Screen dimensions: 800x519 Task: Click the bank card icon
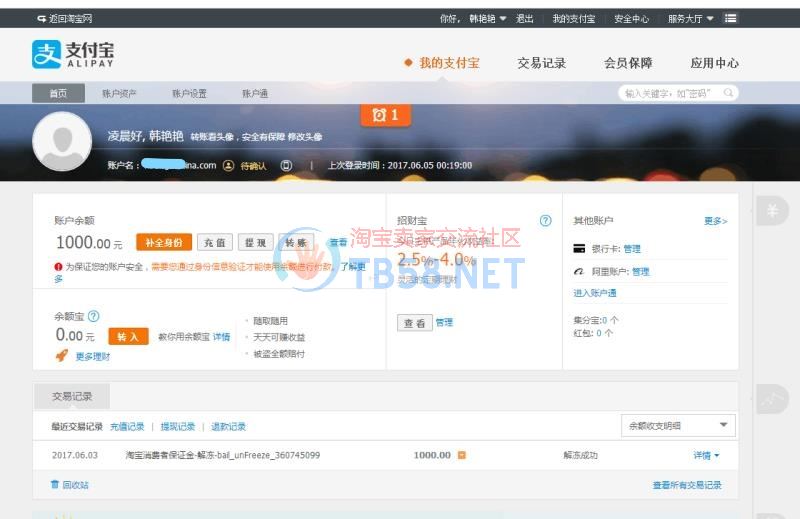point(579,249)
